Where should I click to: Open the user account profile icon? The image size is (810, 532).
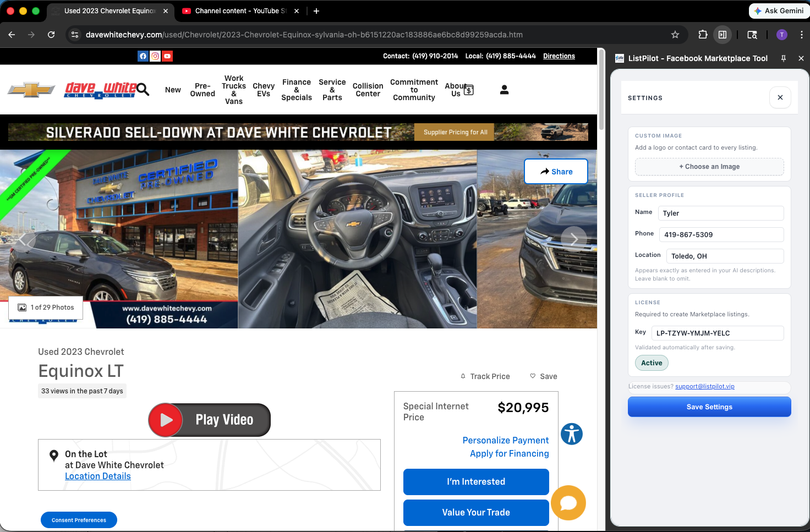[x=504, y=90]
